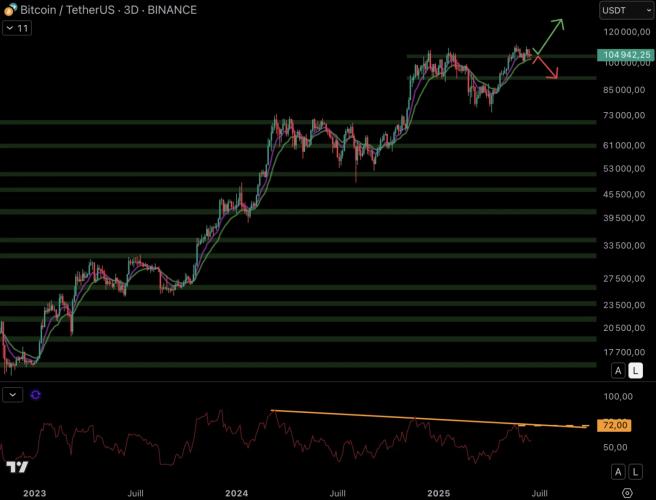The width and height of the screenshot is (656, 500).
Task: Toggle log scale L on RSI pane
Action: 636,472
